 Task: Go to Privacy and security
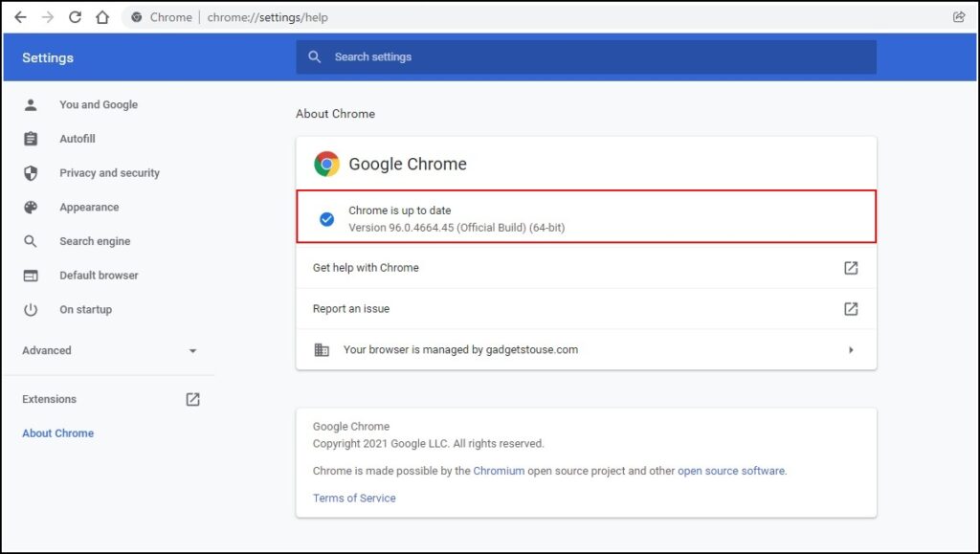[109, 173]
